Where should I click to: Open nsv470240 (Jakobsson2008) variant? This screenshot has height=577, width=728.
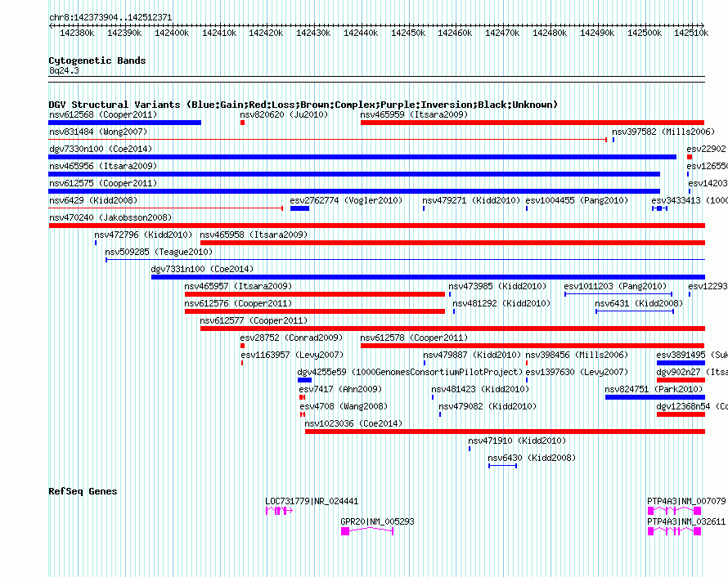110,217
